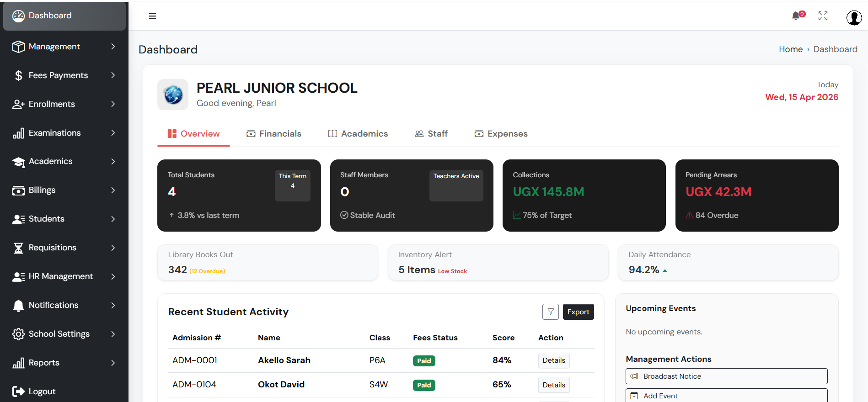The height and width of the screenshot is (402, 868).
Task: Open the Academics tab in dashboard
Action: point(358,134)
